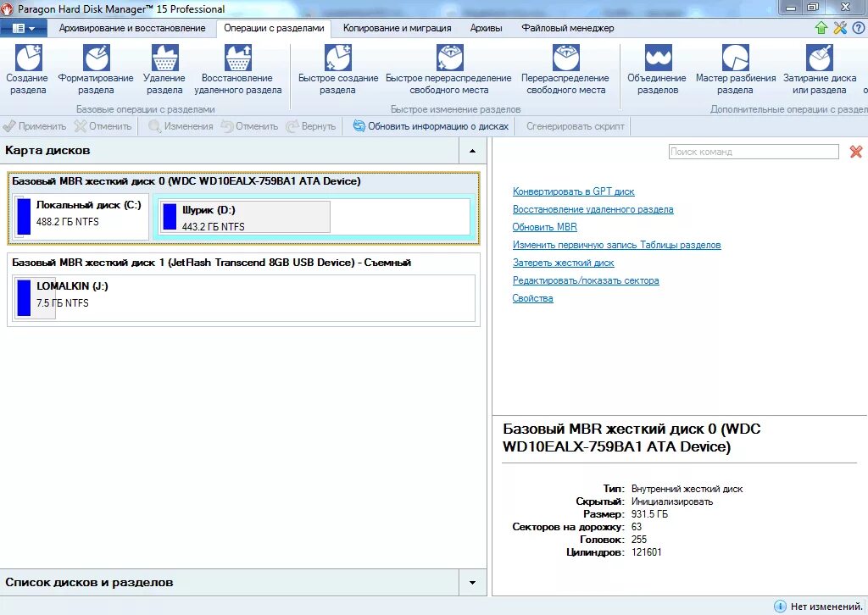Click the Обновить MBR link
Viewport: 868px width, 615px height.
coord(545,227)
